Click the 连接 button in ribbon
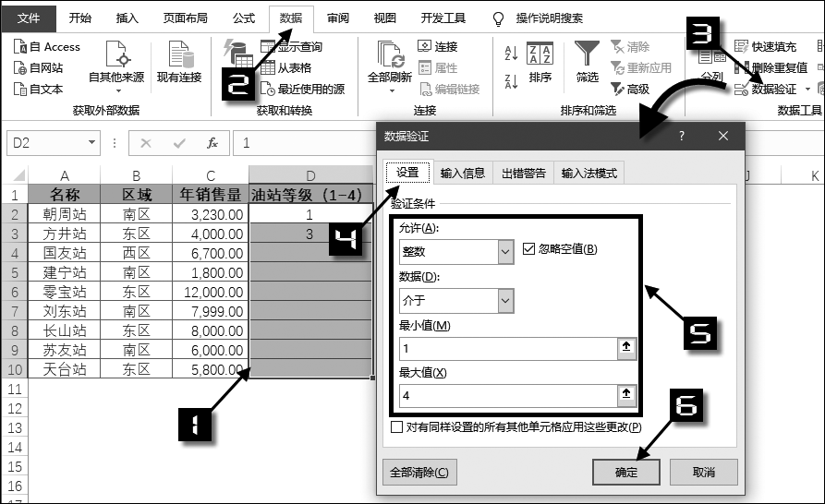This screenshot has width=825, height=504. pos(438,47)
